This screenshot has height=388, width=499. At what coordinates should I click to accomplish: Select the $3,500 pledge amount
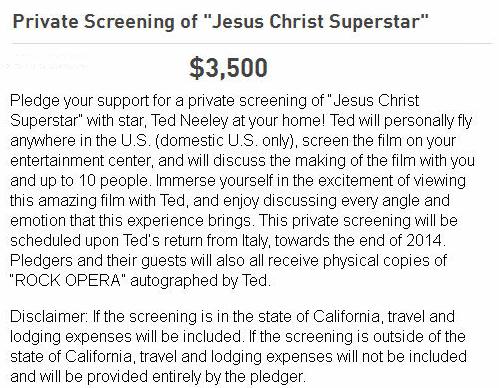coord(228,68)
